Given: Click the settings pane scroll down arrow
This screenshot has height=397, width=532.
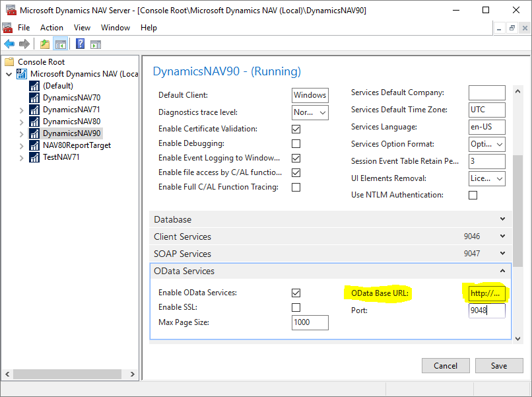Looking at the screenshot, I should point(517,339).
